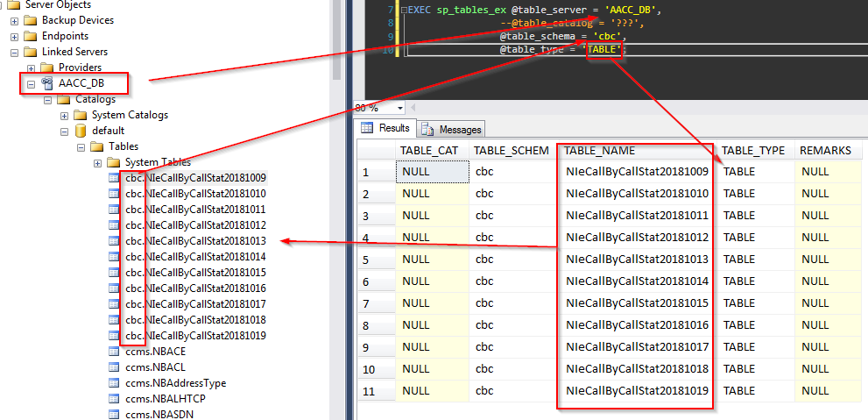
Task: Click the Catalogs folder icon
Action: click(65, 99)
